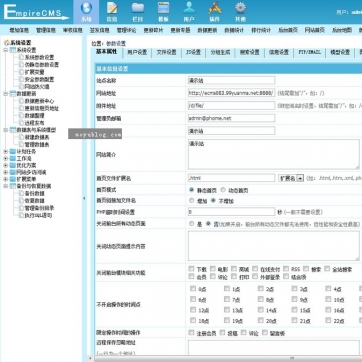Image resolution: width=362 pixels, height=362 pixels.
Task: Switch to the FTP/EMAIL tab
Action: 309,53
